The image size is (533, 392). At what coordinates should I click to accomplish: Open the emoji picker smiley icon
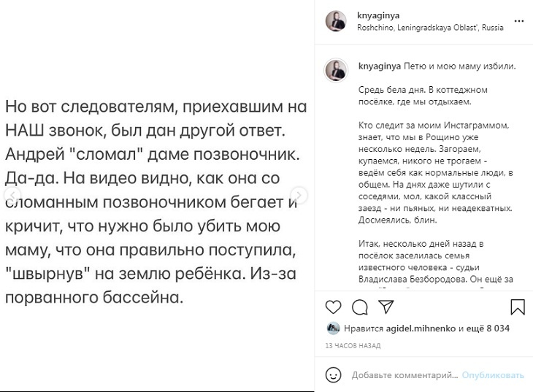[x=333, y=375]
